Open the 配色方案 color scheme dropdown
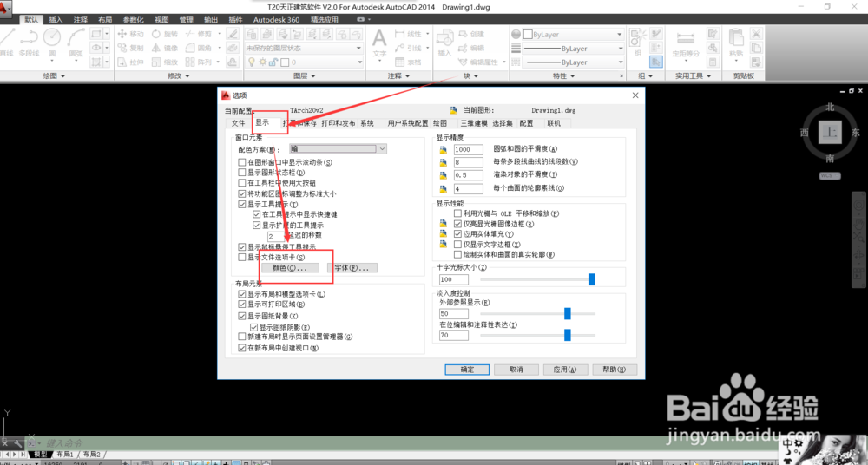Screen dimensions: 868x465 338,149
